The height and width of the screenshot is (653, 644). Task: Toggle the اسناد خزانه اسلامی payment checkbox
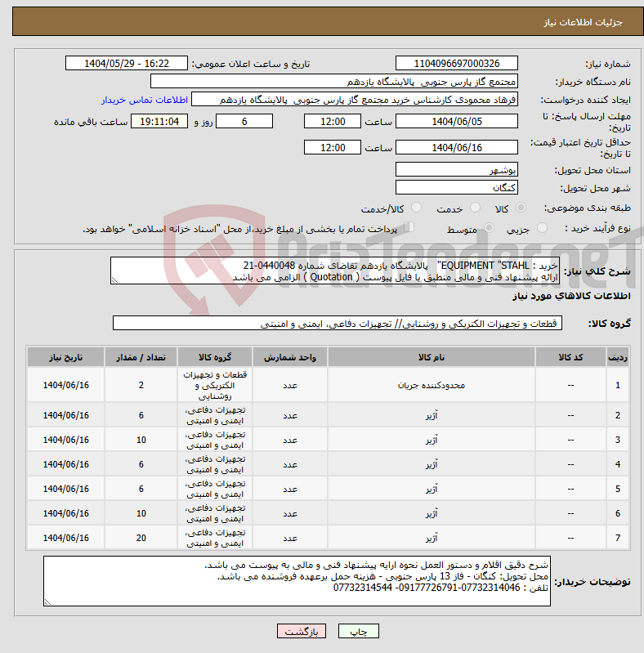(x=409, y=227)
